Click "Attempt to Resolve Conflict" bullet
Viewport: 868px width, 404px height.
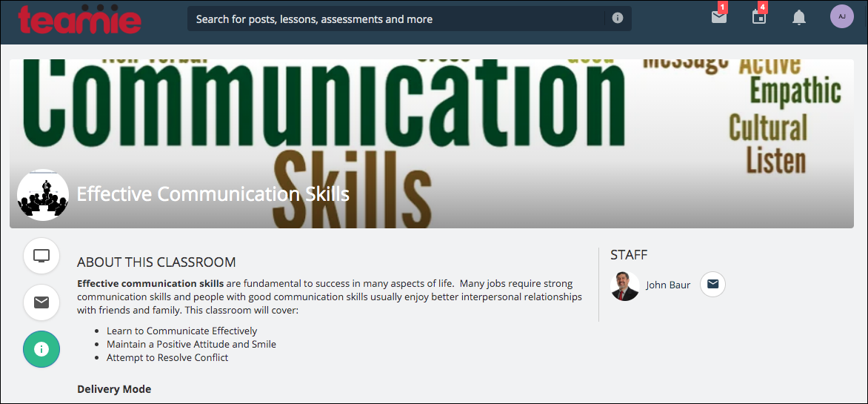pos(167,358)
